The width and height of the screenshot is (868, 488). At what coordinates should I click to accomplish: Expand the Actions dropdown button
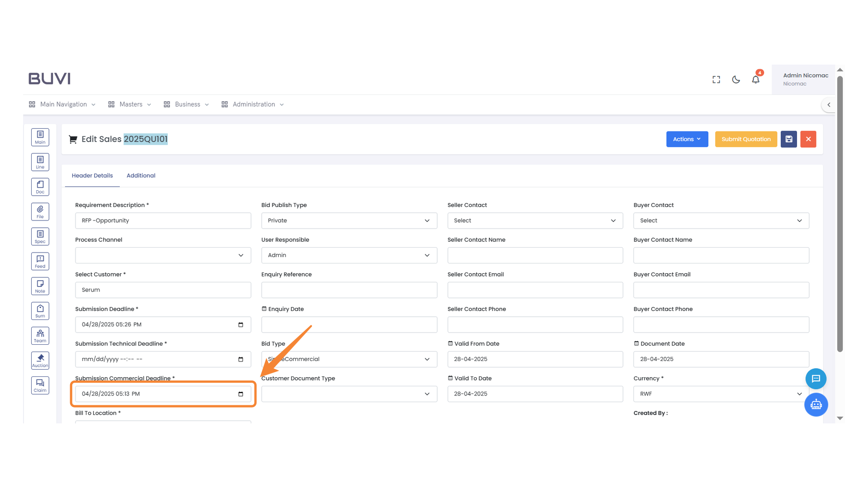(x=687, y=139)
